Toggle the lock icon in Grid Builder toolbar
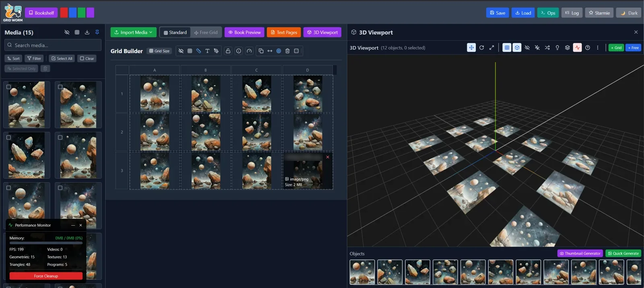644x288 pixels. [228, 51]
